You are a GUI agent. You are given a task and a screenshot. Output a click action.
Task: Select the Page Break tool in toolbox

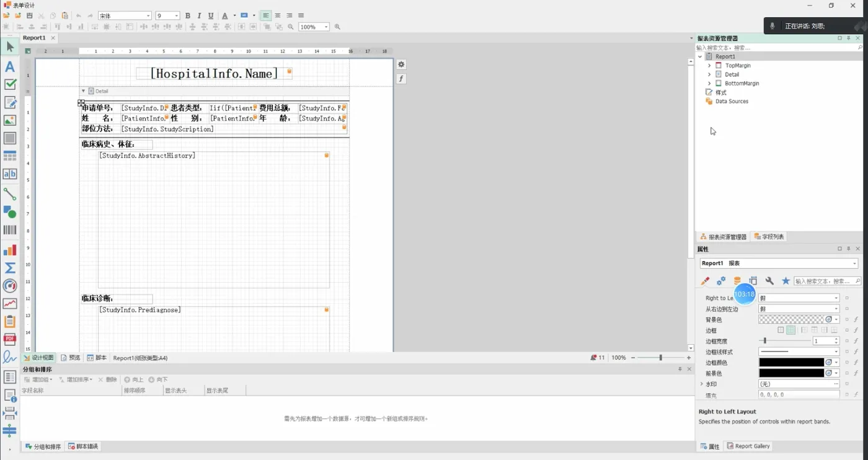pos(10,413)
